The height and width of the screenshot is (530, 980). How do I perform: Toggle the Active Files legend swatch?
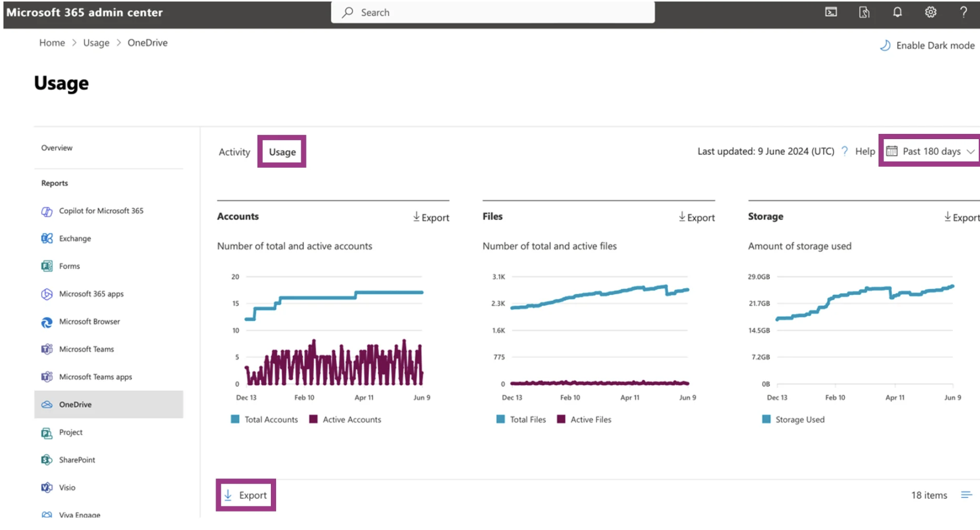(561, 419)
